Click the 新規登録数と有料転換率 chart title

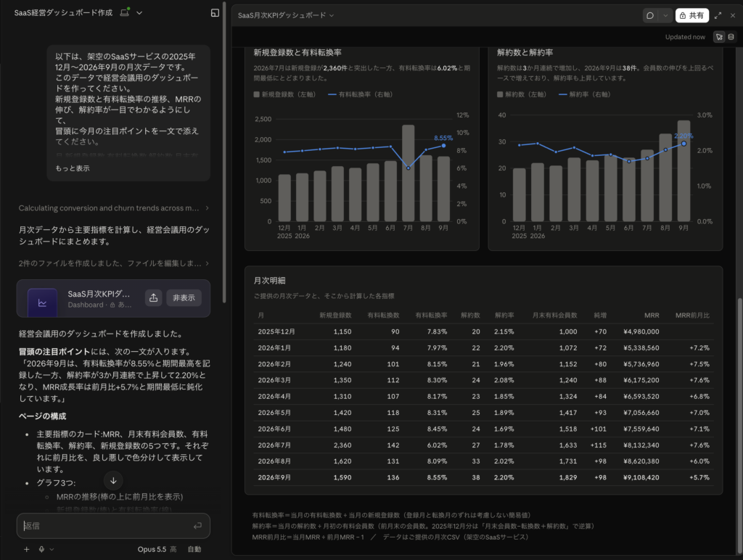pyautogui.click(x=297, y=52)
